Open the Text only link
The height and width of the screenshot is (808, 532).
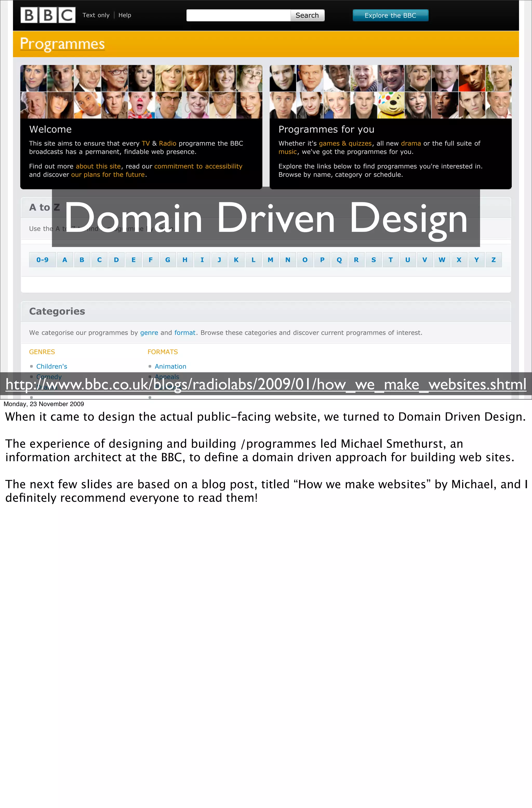tap(96, 15)
